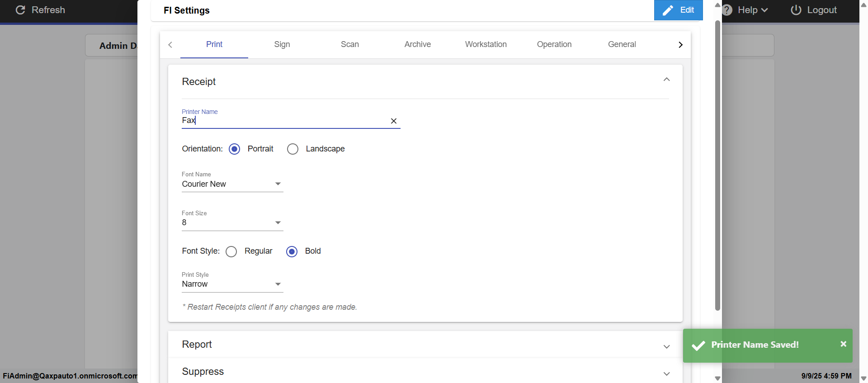The width and height of the screenshot is (868, 383).
Task: Click the Help question mark icon
Action: click(727, 10)
